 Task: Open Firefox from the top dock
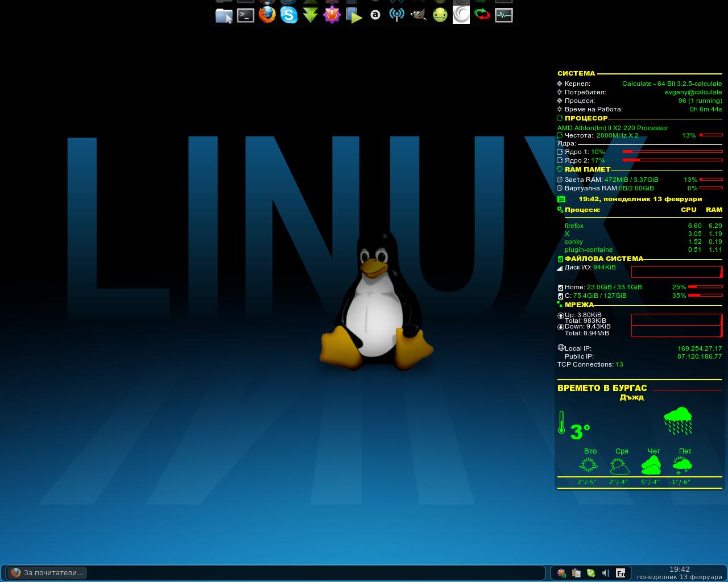pos(267,15)
